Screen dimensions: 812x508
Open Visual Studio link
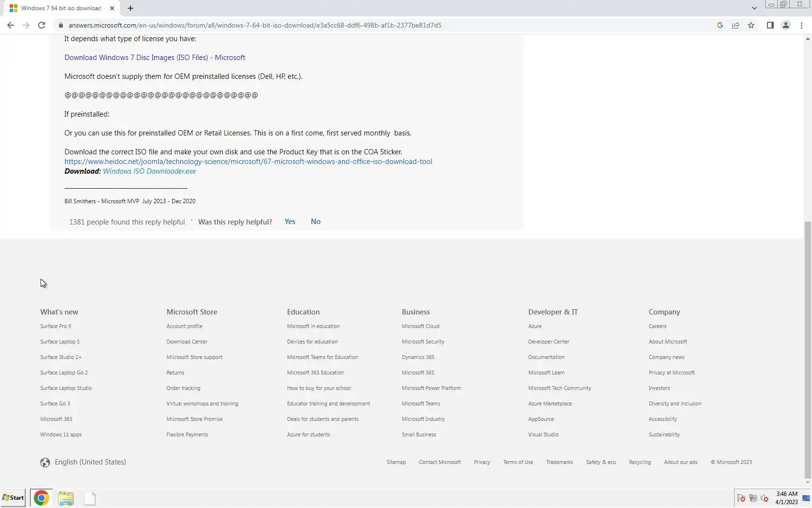[x=543, y=434]
